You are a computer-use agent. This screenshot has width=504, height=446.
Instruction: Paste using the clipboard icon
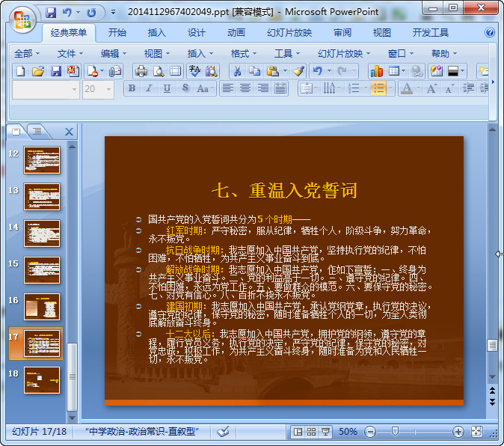[273, 71]
